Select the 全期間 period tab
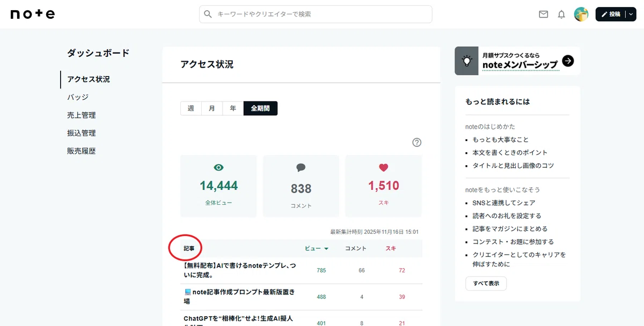This screenshot has width=644, height=326. coord(260,108)
